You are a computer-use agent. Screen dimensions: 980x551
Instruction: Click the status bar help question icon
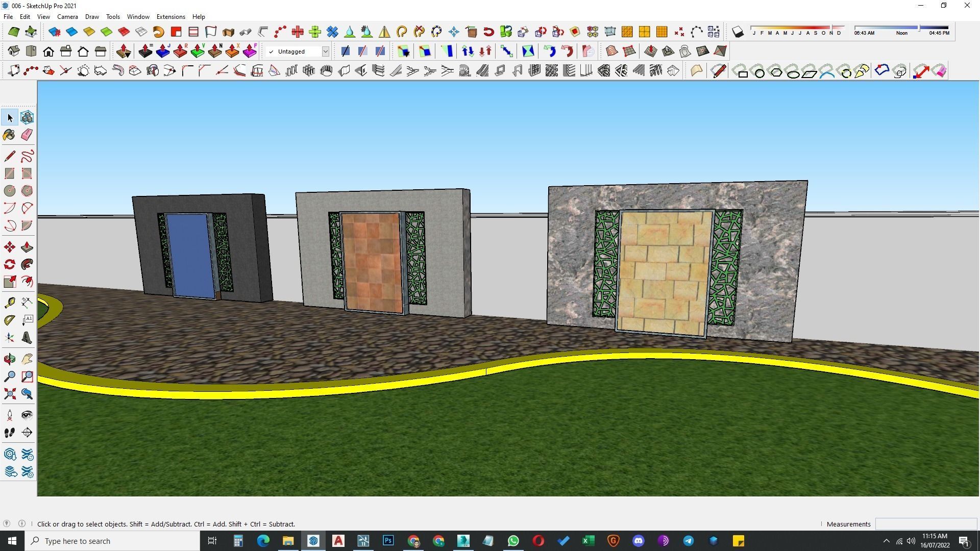pyautogui.click(x=7, y=524)
